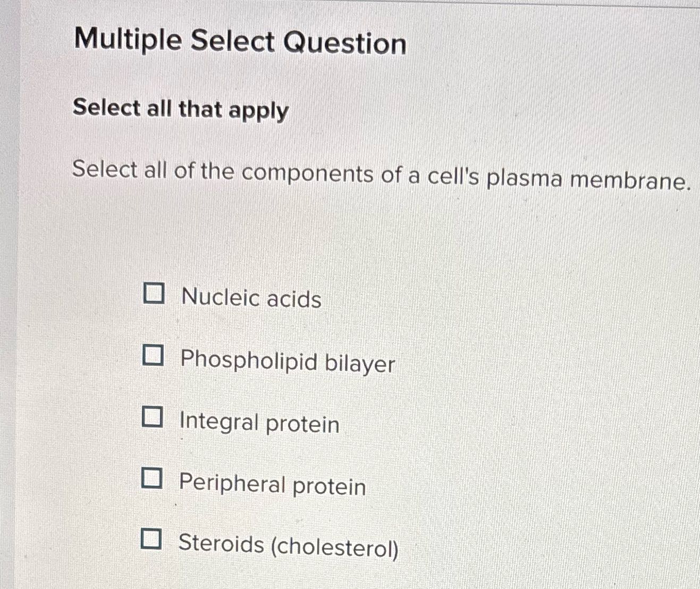Click the Select all that apply subheading
This screenshot has height=589, width=700.
point(180,110)
